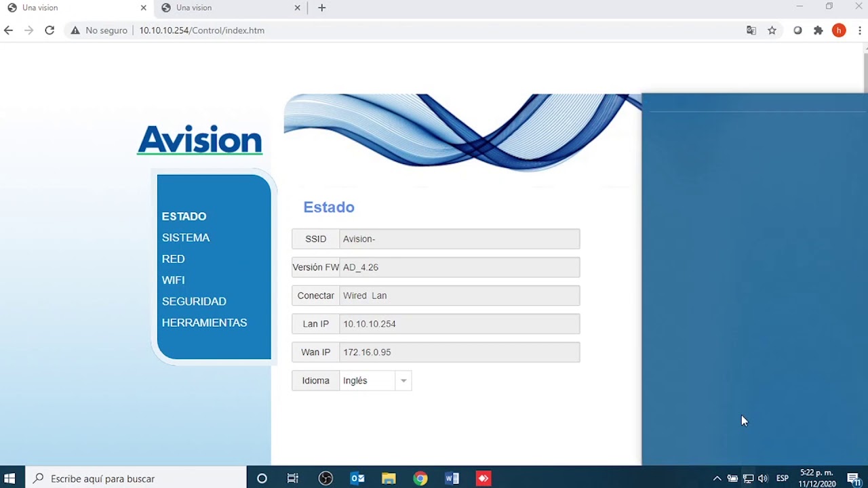Go back using the browser back arrow
This screenshot has height=488, width=868.
click(x=8, y=30)
